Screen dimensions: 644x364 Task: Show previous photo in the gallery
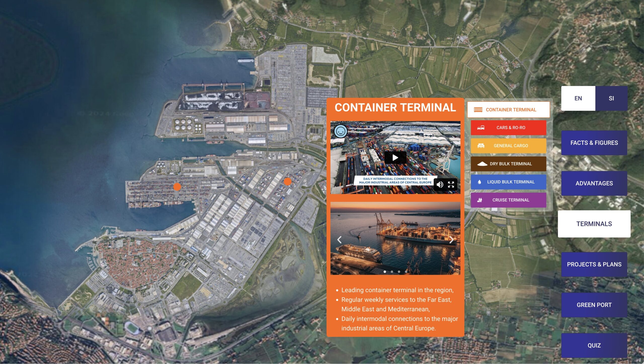click(339, 240)
